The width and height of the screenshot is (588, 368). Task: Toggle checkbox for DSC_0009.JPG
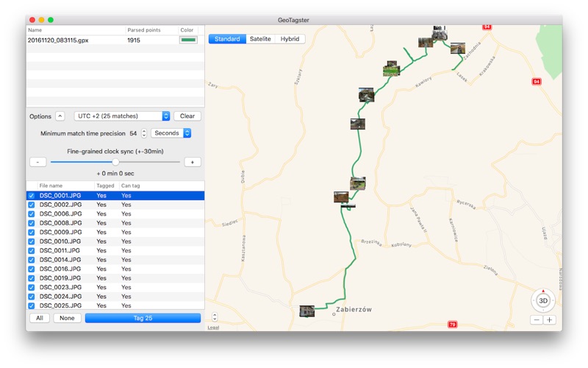(32, 233)
